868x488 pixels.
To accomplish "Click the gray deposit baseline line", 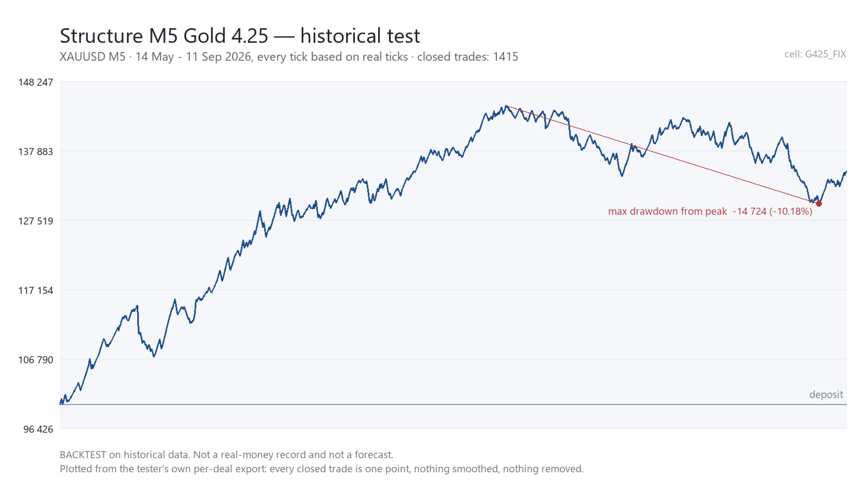I will coord(453,404).
